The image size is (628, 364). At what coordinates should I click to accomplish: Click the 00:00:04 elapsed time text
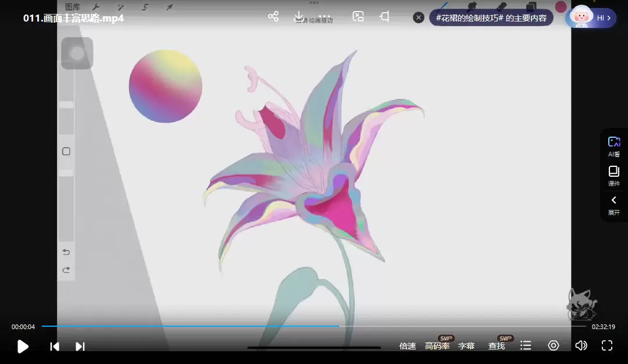(x=23, y=327)
